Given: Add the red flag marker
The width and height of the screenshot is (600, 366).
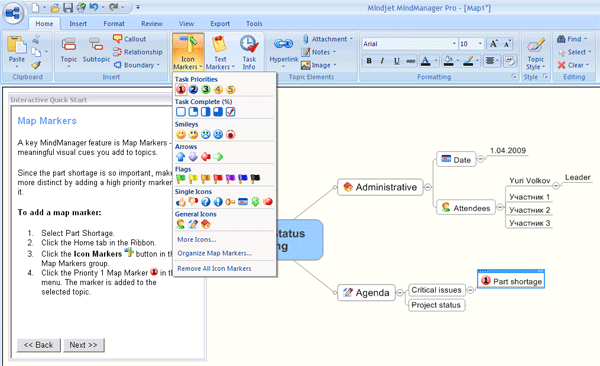Looking at the screenshot, I should click(218, 179).
